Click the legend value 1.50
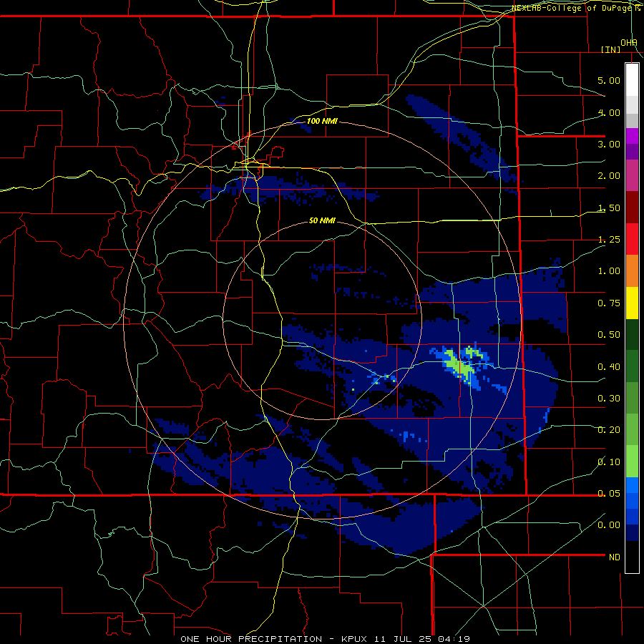This screenshot has width=644, height=644. click(609, 208)
